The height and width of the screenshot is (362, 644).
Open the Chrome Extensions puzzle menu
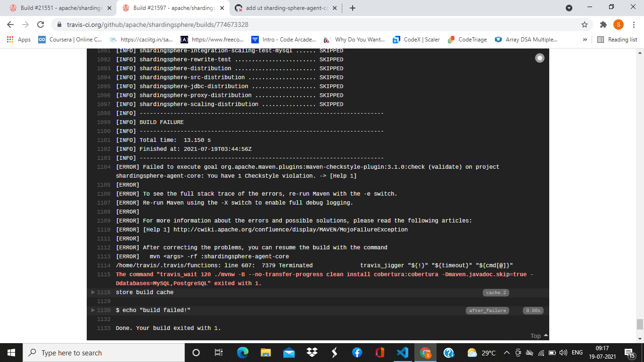point(603,25)
